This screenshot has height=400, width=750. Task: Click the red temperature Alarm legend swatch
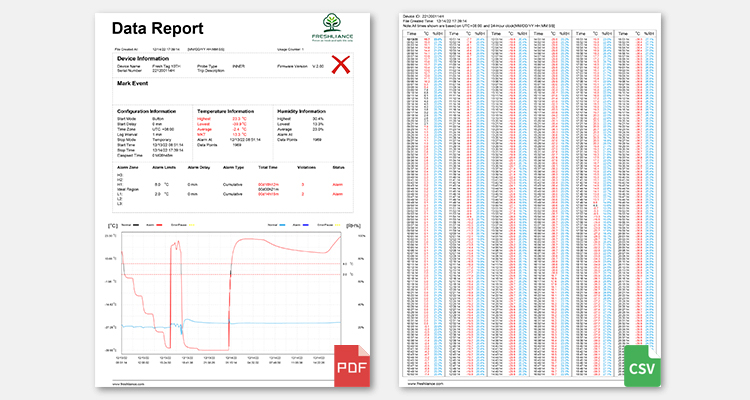[159, 225]
